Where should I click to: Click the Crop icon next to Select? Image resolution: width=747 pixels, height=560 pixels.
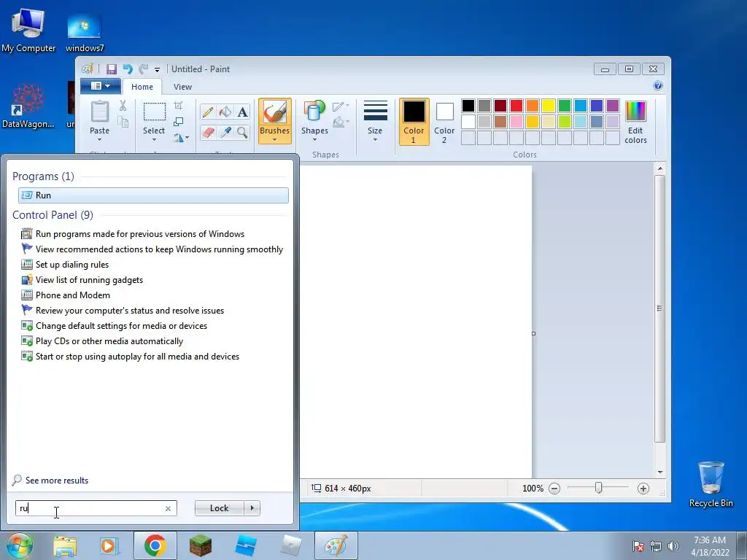pyautogui.click(x=179, y=105)
